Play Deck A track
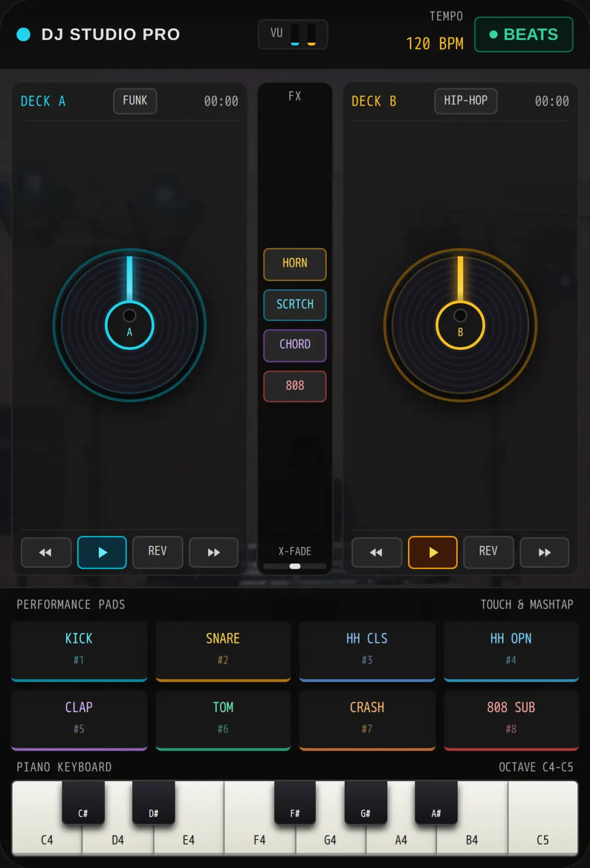The image size is (590, 868). click(x=102, y=552)
